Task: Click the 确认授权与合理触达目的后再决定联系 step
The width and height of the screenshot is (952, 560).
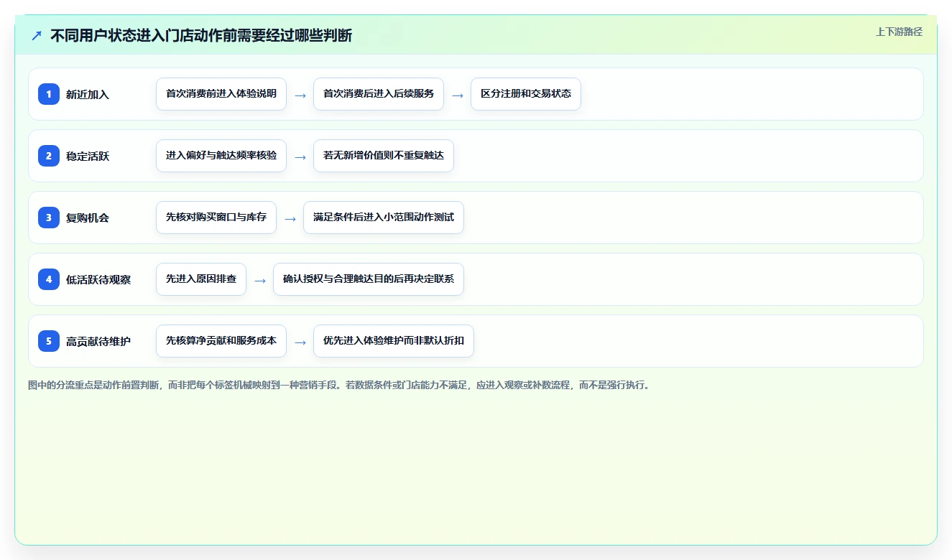Action: [369, 279]
